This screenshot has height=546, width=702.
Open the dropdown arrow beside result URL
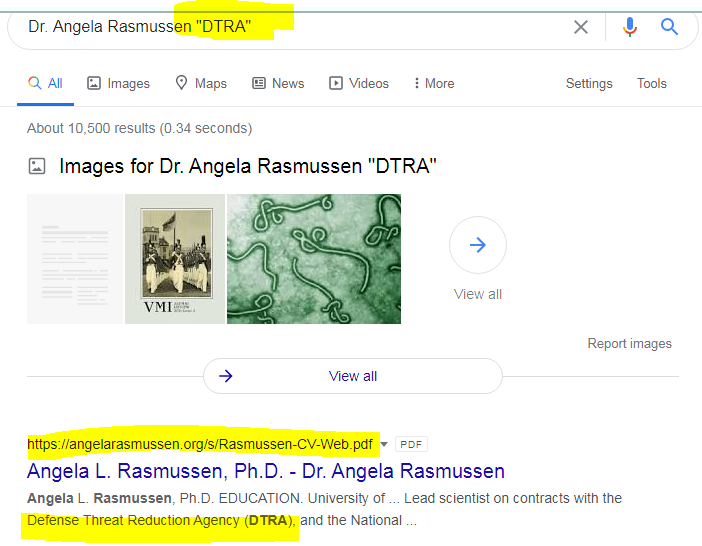(x=384, y=444)
